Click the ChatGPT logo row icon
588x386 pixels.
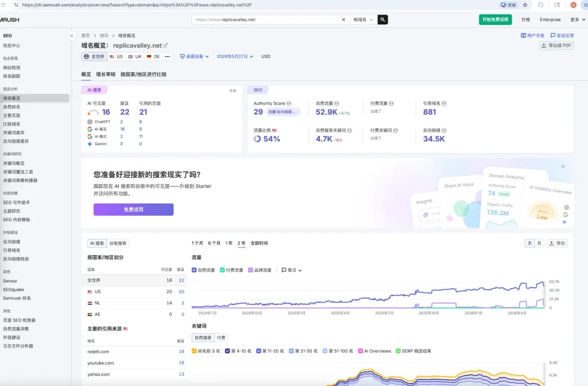(90, 122)
